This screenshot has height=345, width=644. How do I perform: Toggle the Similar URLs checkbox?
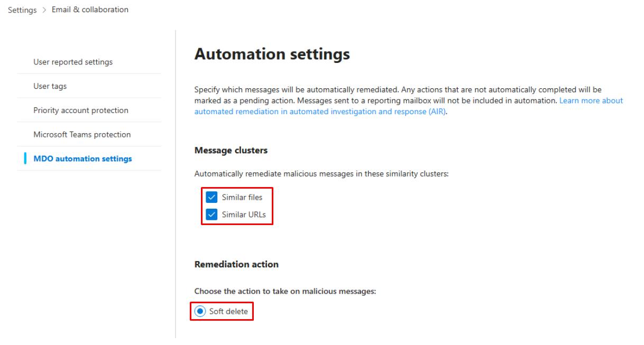(211, 214)
